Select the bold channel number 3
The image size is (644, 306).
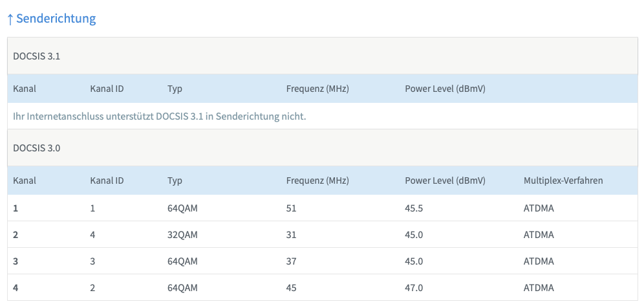pos(16,261)
